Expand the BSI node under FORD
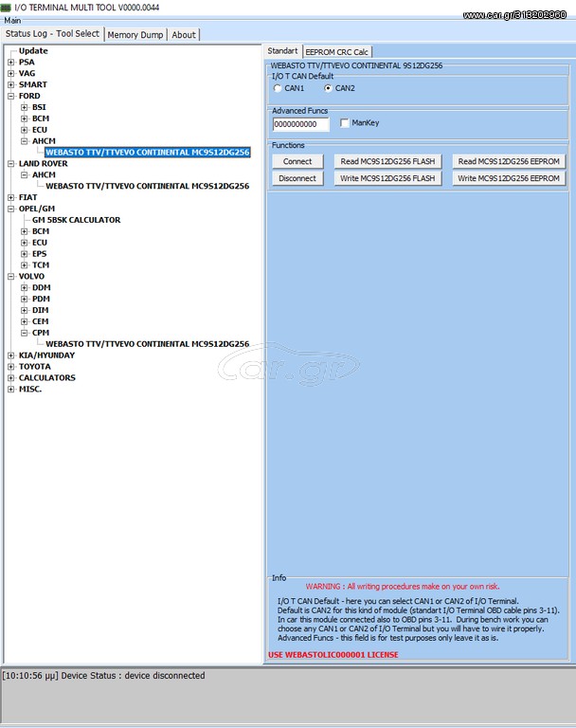Viewport: 576px width, 728px height. click(24, 107)
